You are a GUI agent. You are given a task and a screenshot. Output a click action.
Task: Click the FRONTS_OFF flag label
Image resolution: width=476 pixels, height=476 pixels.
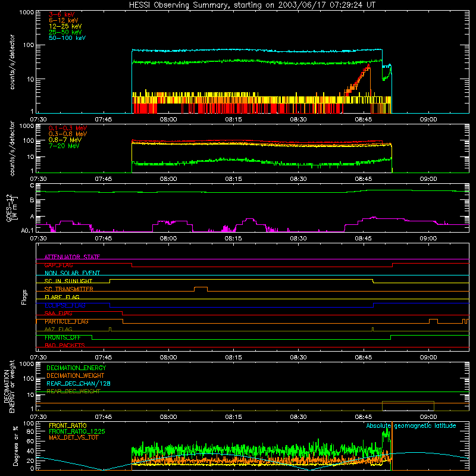point(62,337)
